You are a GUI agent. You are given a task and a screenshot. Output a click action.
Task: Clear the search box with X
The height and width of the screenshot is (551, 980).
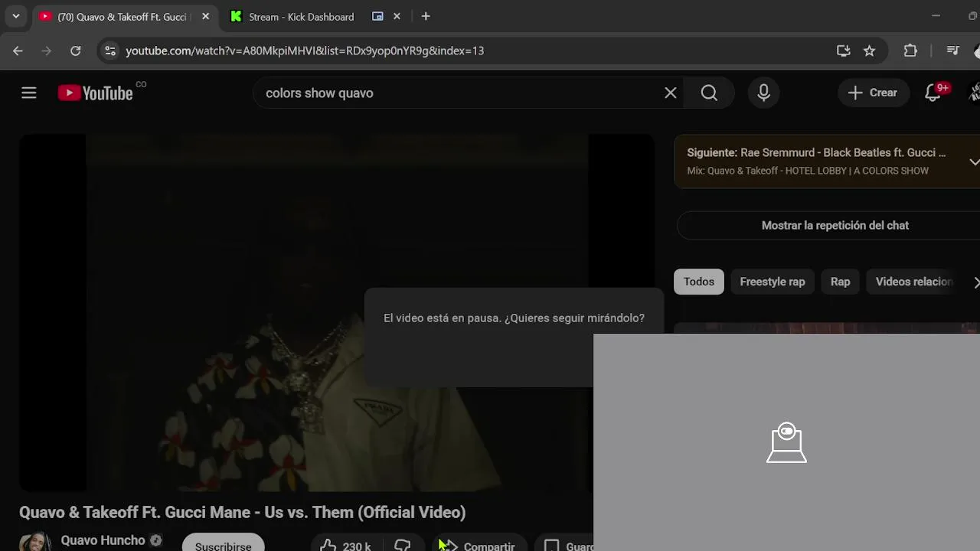671,93
